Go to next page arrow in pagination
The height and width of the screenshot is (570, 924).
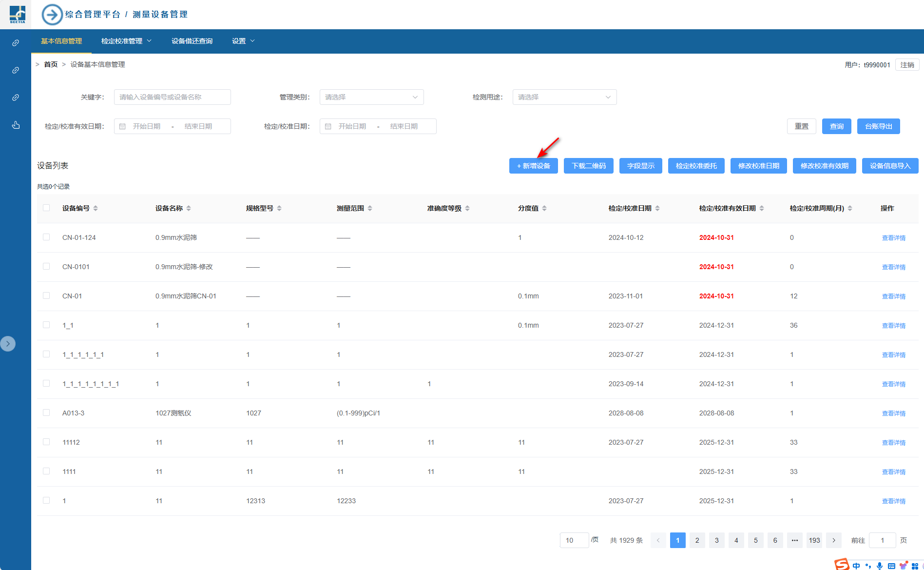(834, 540)
